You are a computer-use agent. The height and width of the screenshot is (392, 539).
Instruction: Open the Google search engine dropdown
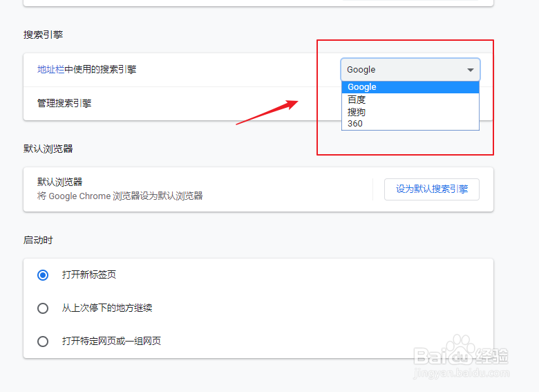tap(410, 70)
